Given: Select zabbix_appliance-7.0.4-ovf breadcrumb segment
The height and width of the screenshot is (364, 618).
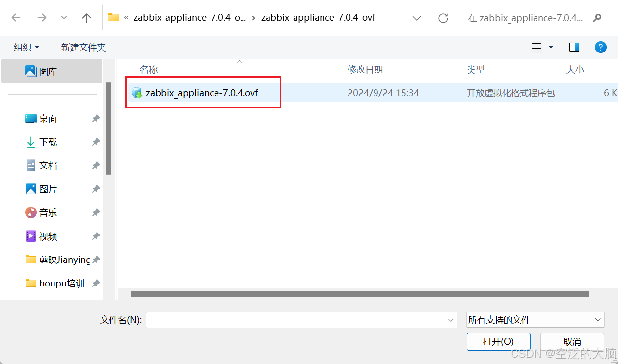Looking at the screenshot, I should pos(318,18).
